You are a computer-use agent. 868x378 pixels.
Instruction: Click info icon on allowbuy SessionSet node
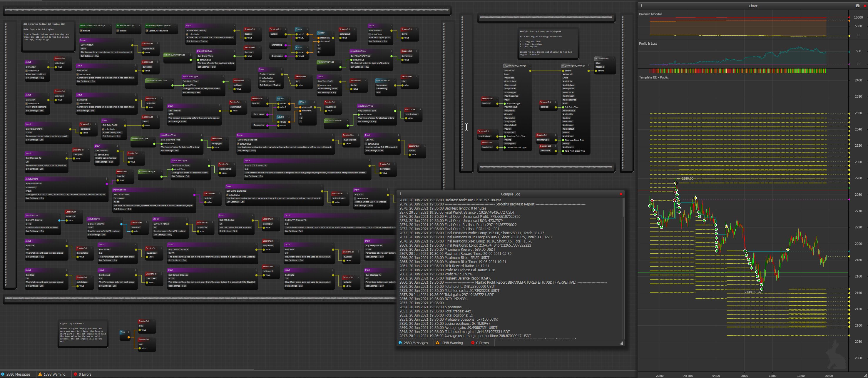pos(70,58)
